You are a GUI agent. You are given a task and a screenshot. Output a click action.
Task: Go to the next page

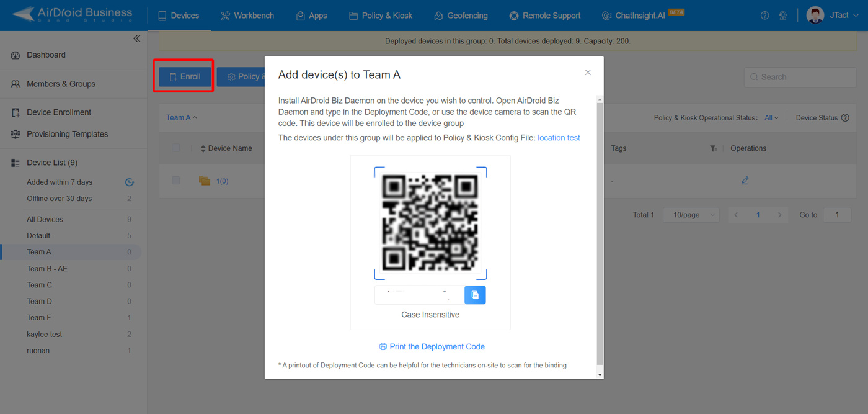coord(779,215)
